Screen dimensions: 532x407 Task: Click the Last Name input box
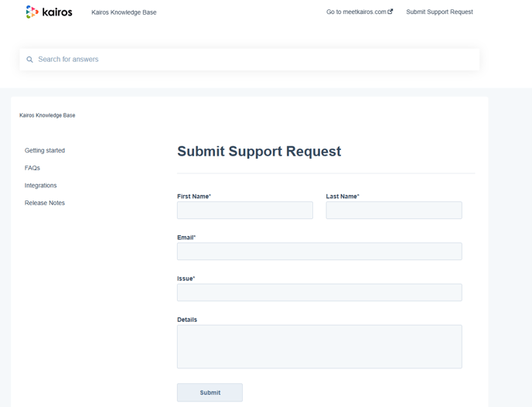coord(394,210)
